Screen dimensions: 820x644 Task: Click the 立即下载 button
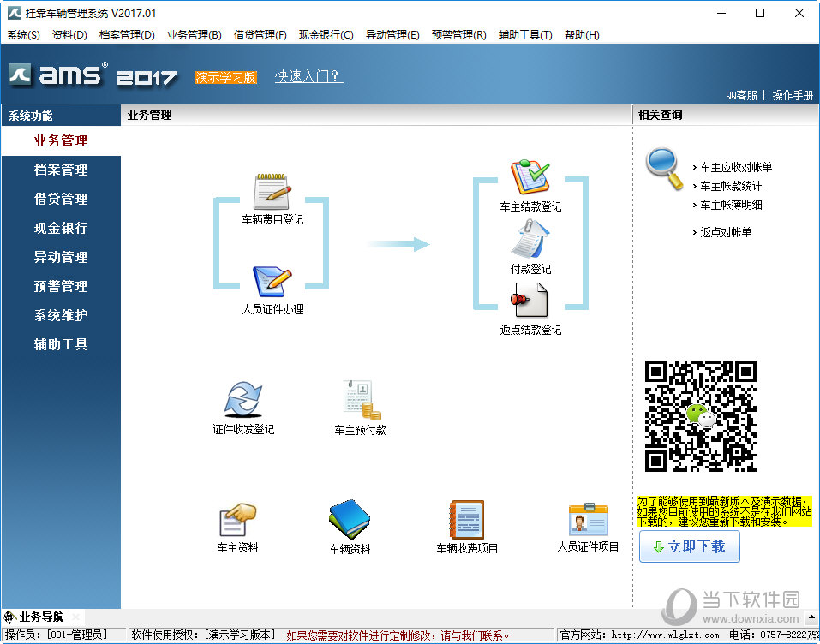click(x=689, y=546)
